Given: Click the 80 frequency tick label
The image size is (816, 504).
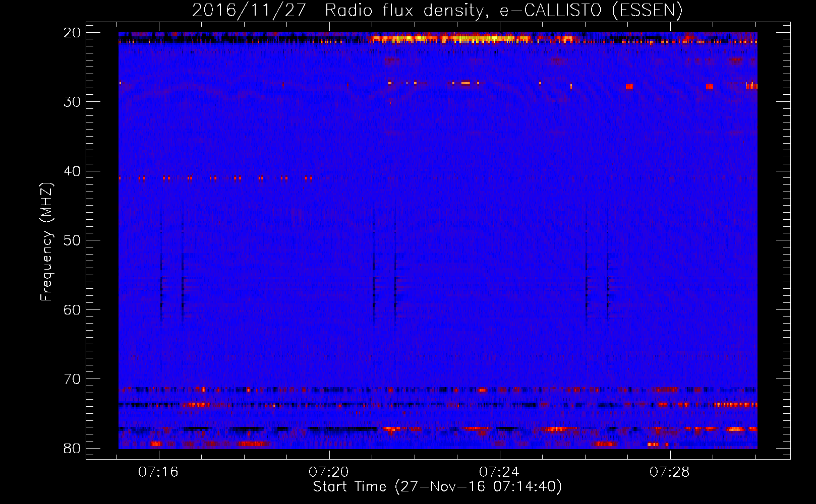Looking at the screenshot, I should click(73, 449).
